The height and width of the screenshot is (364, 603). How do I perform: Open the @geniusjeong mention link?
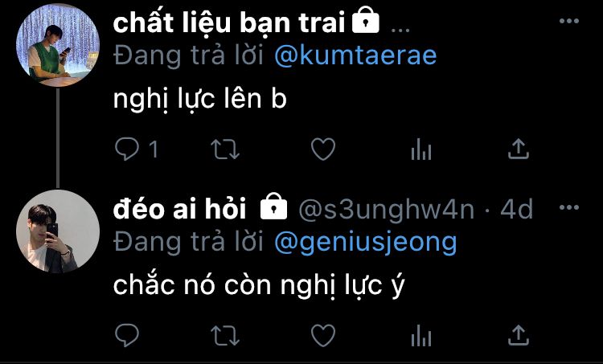coord(366,243)
